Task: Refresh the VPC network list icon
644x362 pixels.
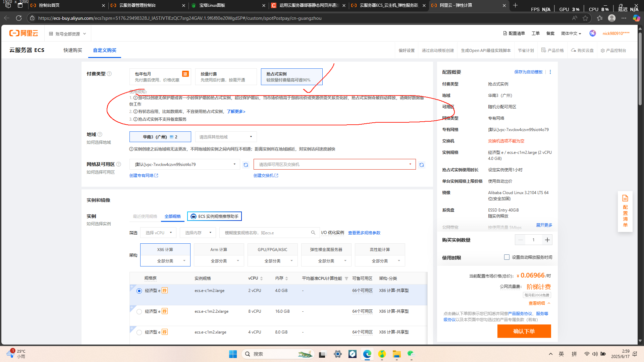Action: (x=246, y=165)
